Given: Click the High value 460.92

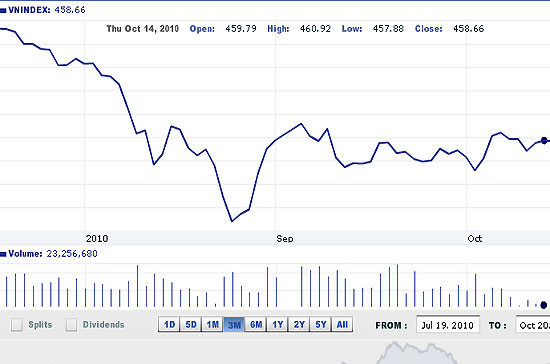Looking at the screenshot, I should pos(315,29).
